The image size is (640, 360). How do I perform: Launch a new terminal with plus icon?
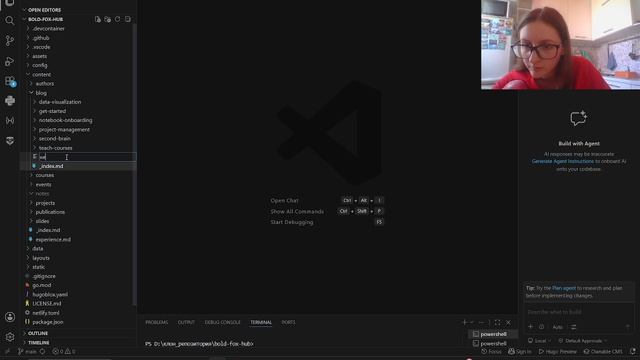pos(464,322)
